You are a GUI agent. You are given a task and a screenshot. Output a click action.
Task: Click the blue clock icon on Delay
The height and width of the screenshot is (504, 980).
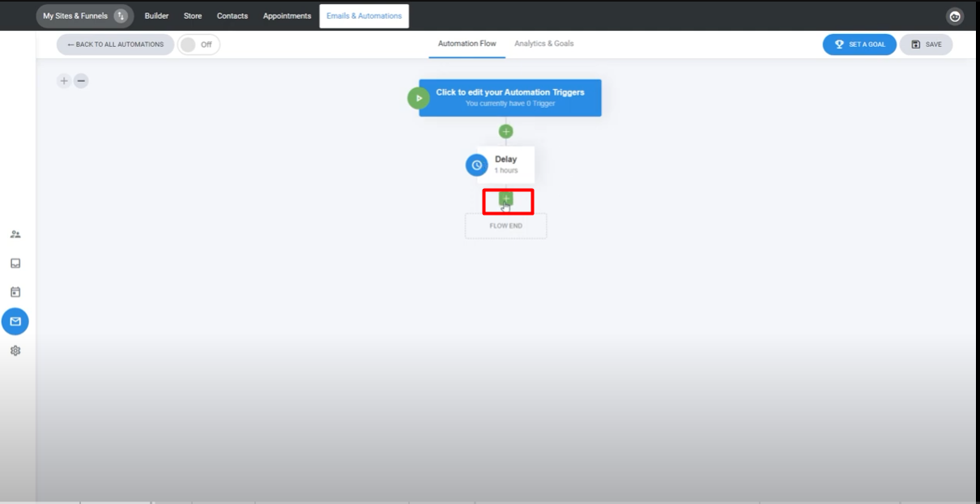coord(476,165)
